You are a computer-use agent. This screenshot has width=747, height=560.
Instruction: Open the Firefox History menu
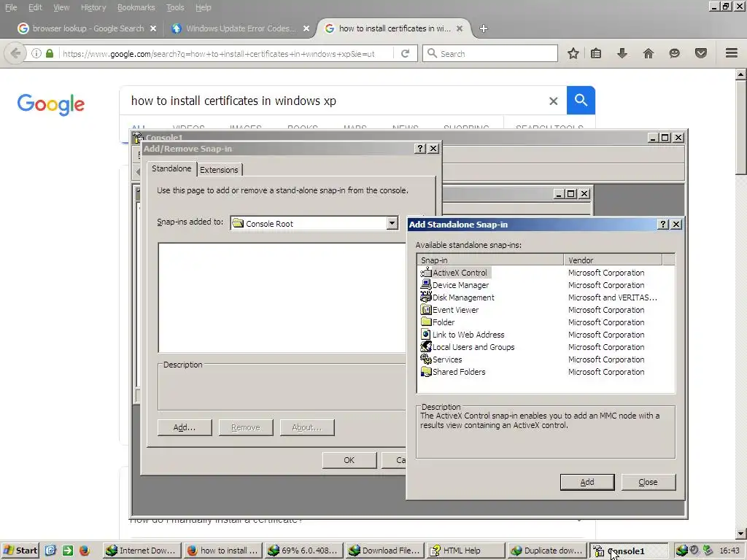(93, 7)
